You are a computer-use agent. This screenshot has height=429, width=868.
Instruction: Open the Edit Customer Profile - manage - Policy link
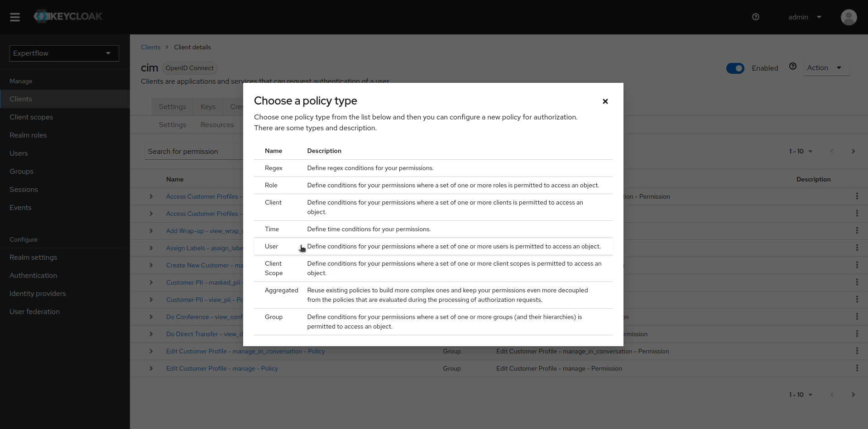tap(221, 368)
